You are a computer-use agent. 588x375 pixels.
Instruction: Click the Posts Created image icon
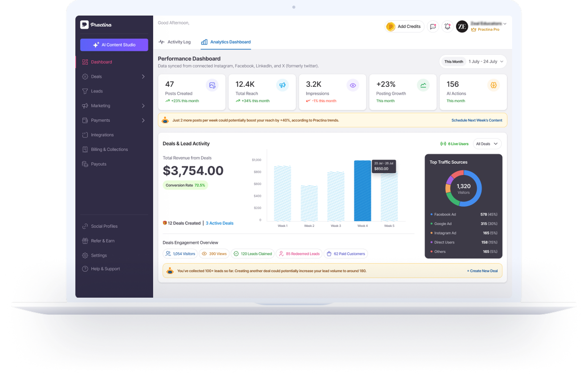tap(212, 85)
